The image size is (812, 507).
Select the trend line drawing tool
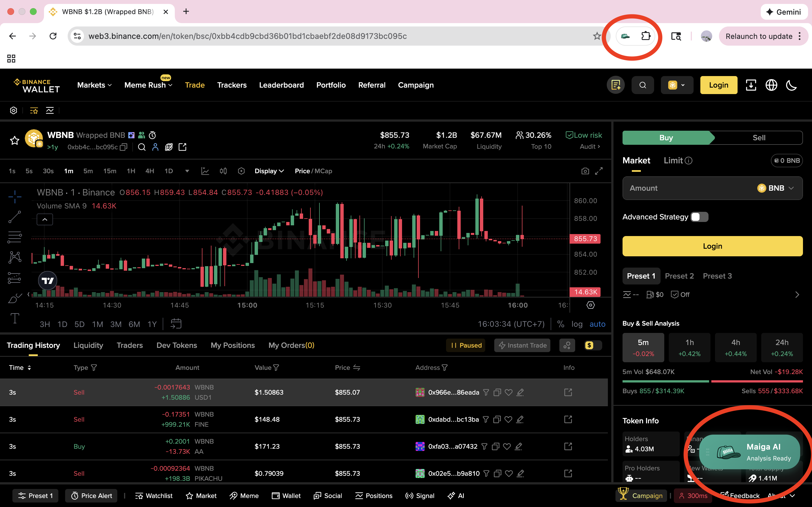(x=14, y=217)
